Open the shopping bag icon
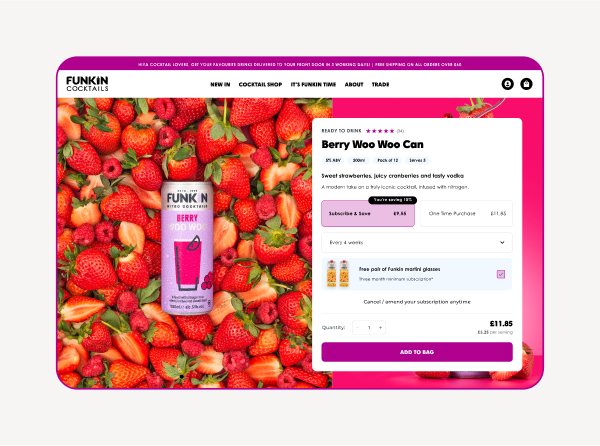This screenshot has width=600, height=446. tap(526, 84)
